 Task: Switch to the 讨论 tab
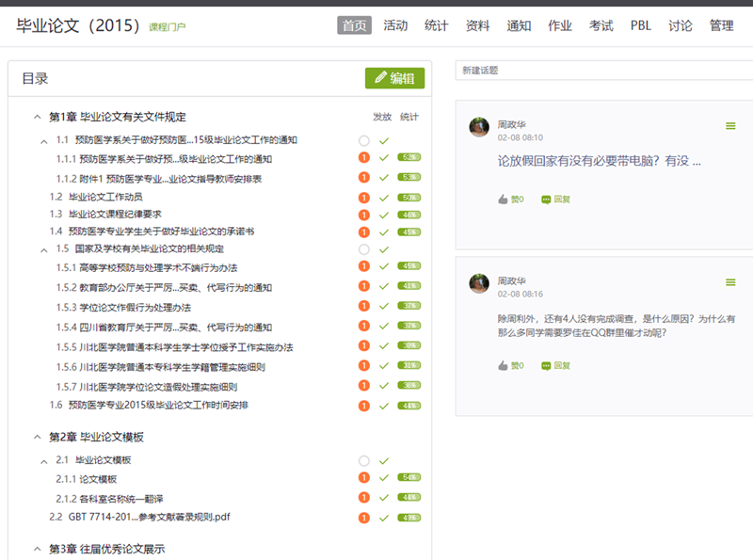pyautogui.click(x=681, y=25)
